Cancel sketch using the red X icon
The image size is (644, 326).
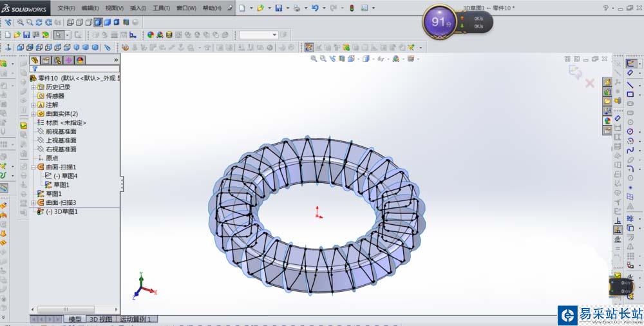click(x=590, y=84)
